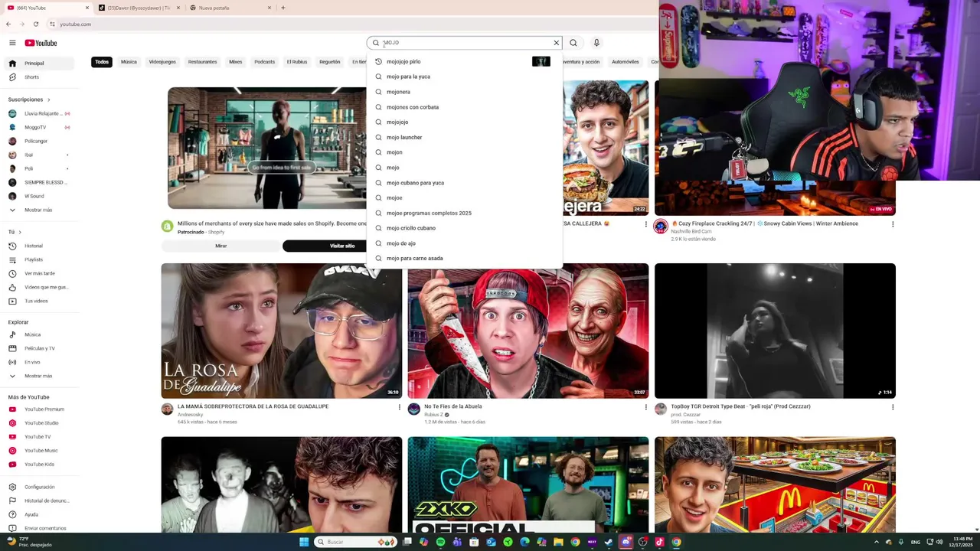The image size is (980, 551).
Task: Open La Rosa de Guadalupe video thumbnail
Action: [282, 331]
